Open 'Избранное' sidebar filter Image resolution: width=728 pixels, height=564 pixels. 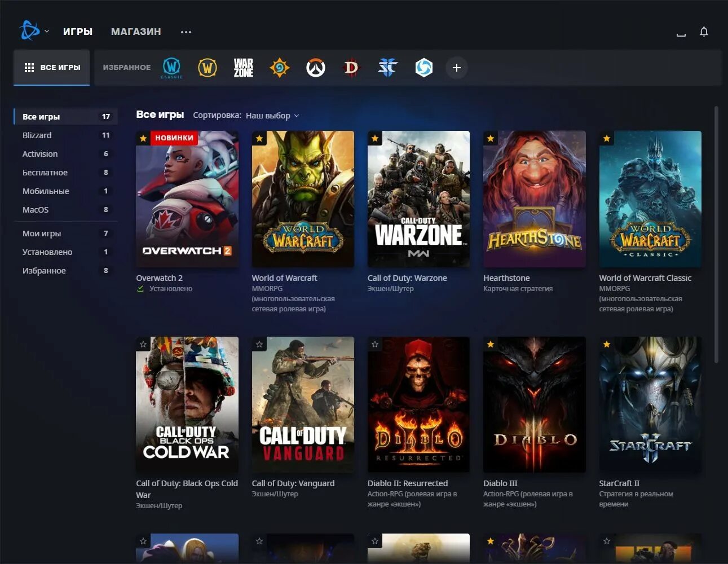(65, 271)
